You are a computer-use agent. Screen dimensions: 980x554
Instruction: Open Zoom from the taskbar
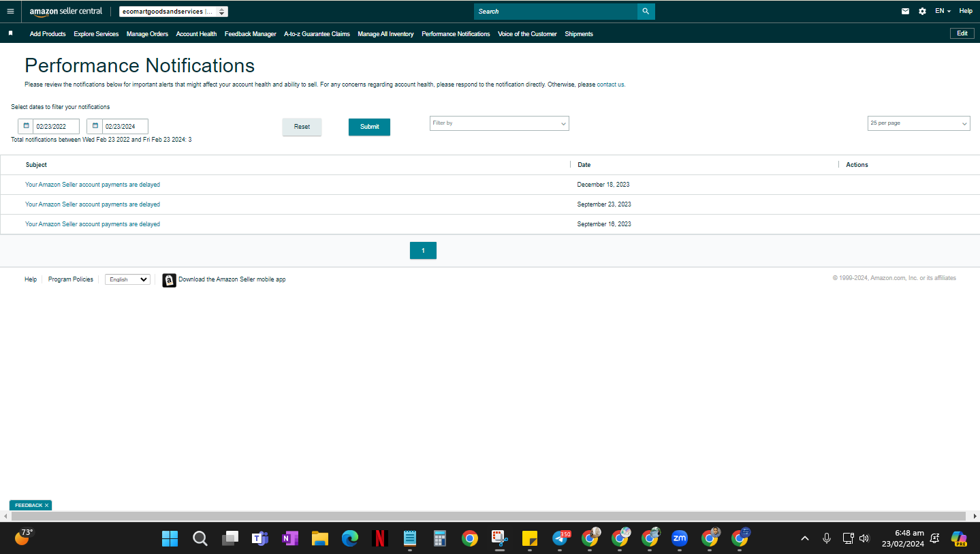[680, 538]
